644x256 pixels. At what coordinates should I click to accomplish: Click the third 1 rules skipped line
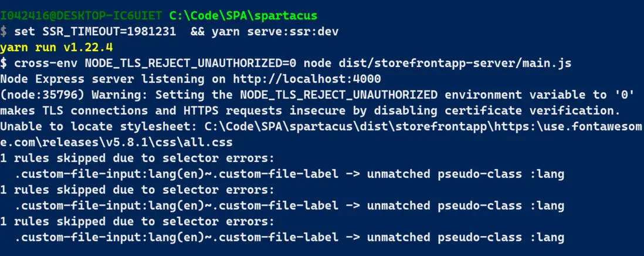[137, 222]
